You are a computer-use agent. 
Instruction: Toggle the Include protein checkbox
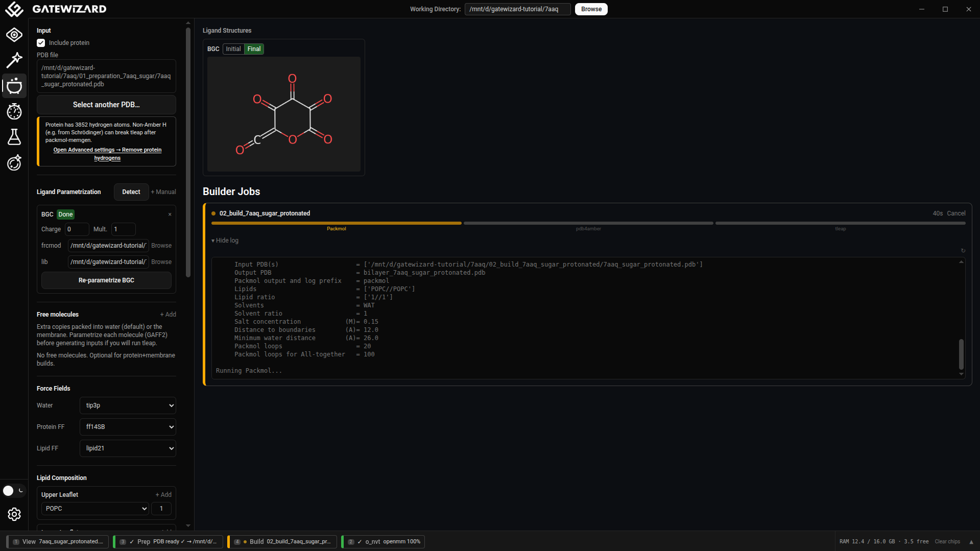pyautogui.click(x=41, y=43)
